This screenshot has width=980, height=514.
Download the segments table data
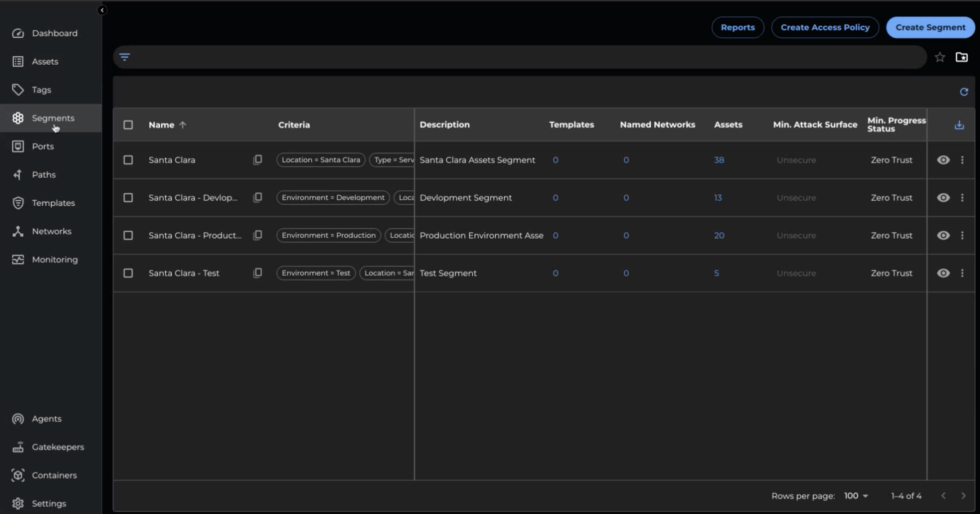click(959, 125)
